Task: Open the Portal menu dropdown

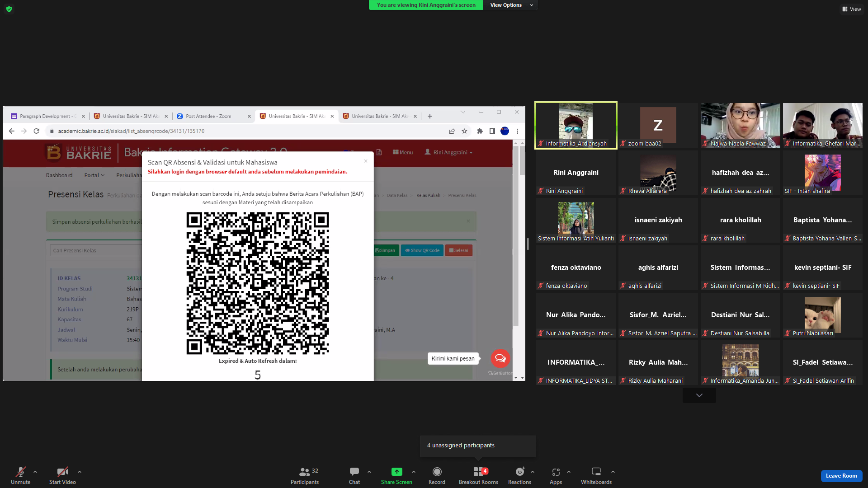Action: 94,175
